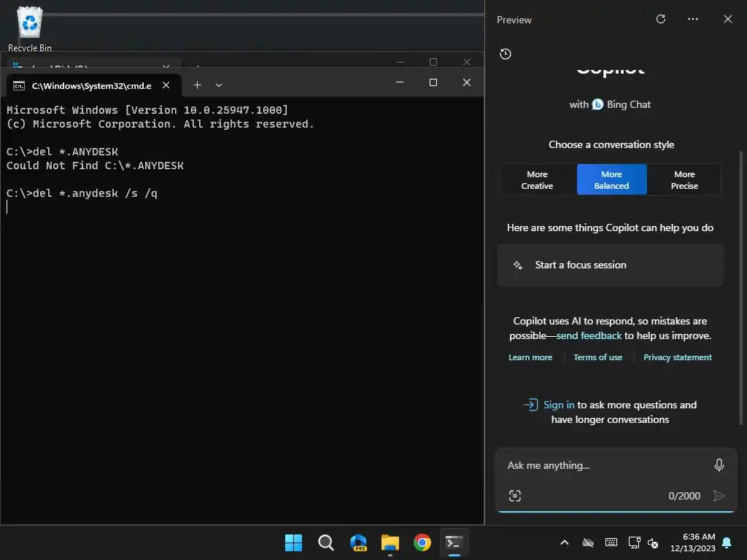Viewport: 747px width, 560px height.
Task: Open Copilot's three-dot more options menu
Action: pos(693,19)
